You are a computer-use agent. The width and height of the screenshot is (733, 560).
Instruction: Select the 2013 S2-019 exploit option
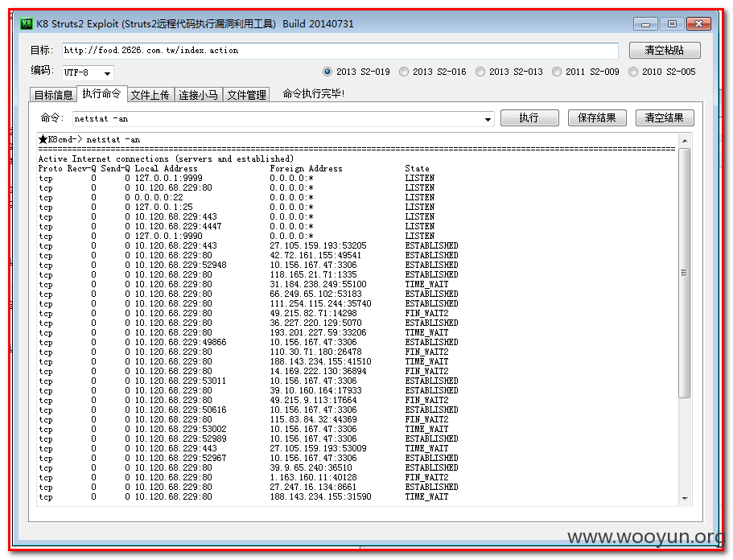pyautogui.click(x=356, y=72)
